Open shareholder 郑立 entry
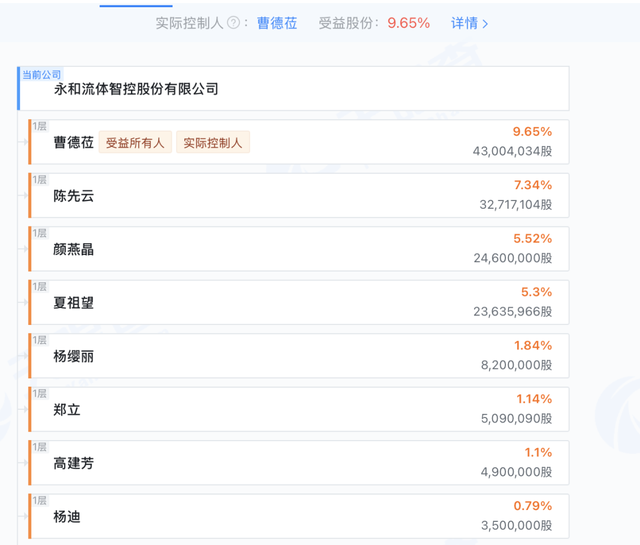The image size is (640, 545). click(67, 410)
